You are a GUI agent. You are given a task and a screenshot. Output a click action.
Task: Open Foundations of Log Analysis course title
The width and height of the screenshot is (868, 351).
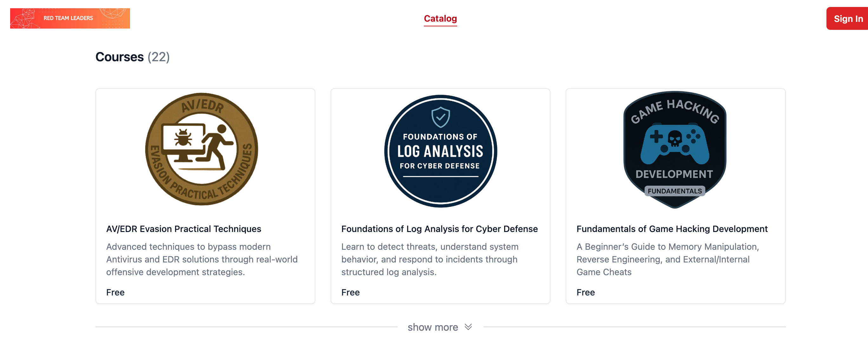[439, 229]
